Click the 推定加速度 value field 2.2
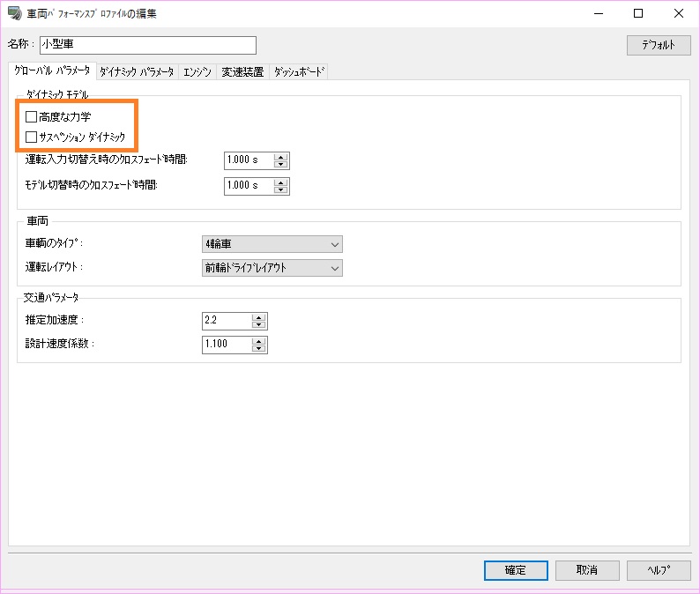The image size is (700, 594). (227, 321)
